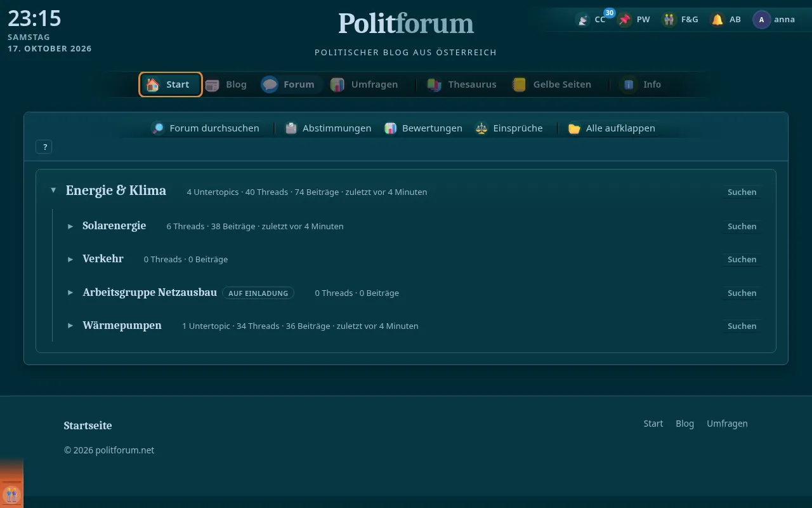
Task: Click Suchen in the Verkehr row
Action: 742,259
